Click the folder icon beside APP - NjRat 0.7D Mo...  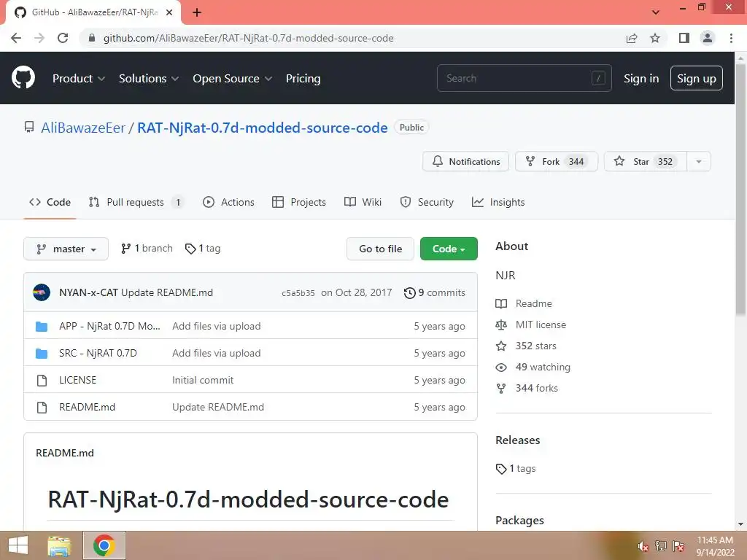[x=42, y=326]
